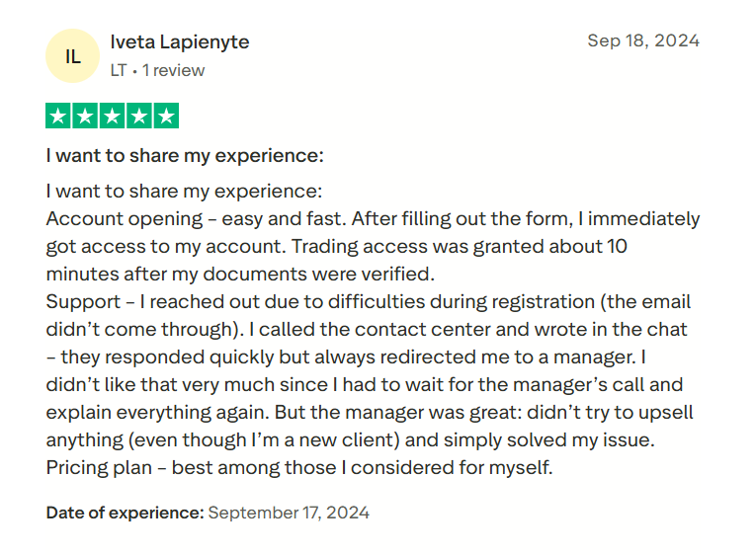This screenshot has width=756, height=555.
Task: Select the '1 review' count text
Action: pos(174,70)
